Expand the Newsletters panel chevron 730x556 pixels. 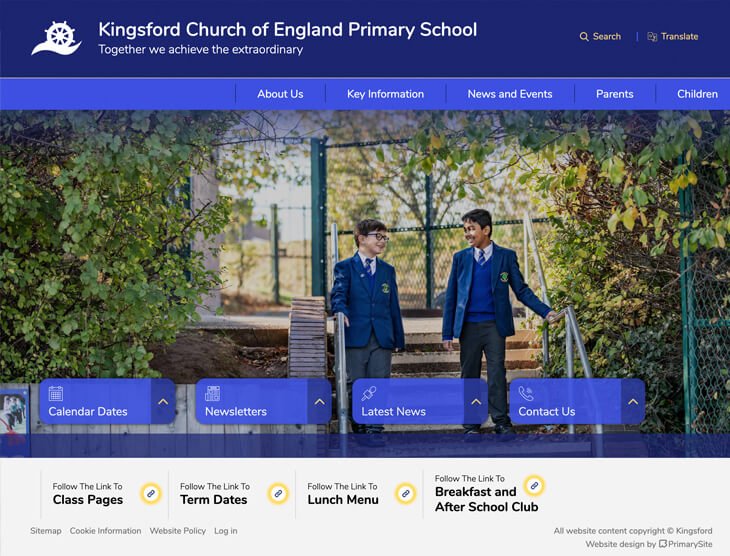[x=319, y=401]
